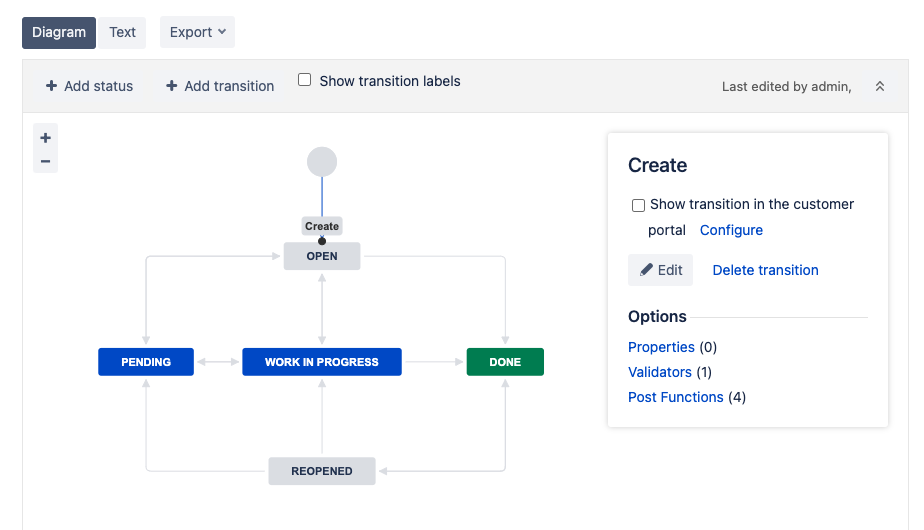Open the Configure link
This screenshot has height=530, width=924.
[x=731, y=230]
